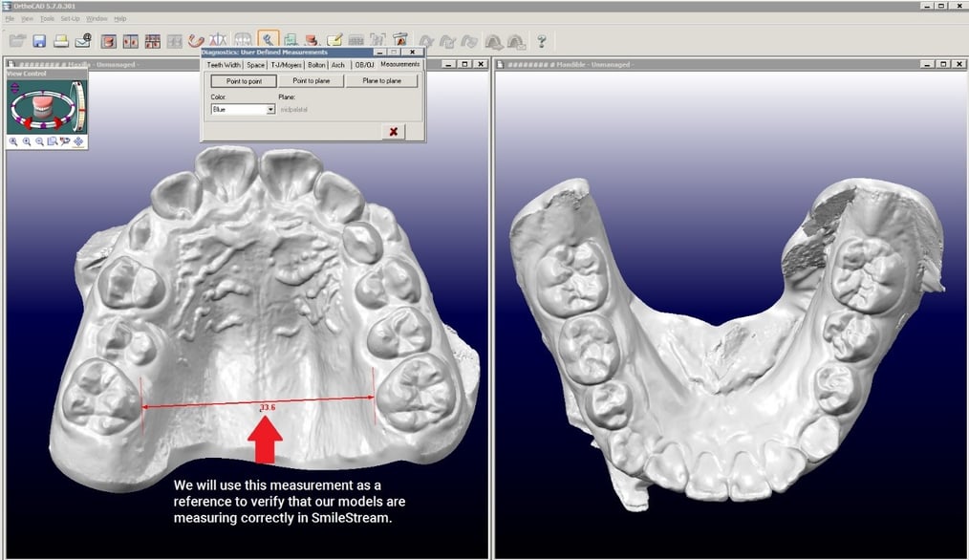Click the zoom region tool in View Control
This screenshot has width=969, height=560.
tap(52, 140)
